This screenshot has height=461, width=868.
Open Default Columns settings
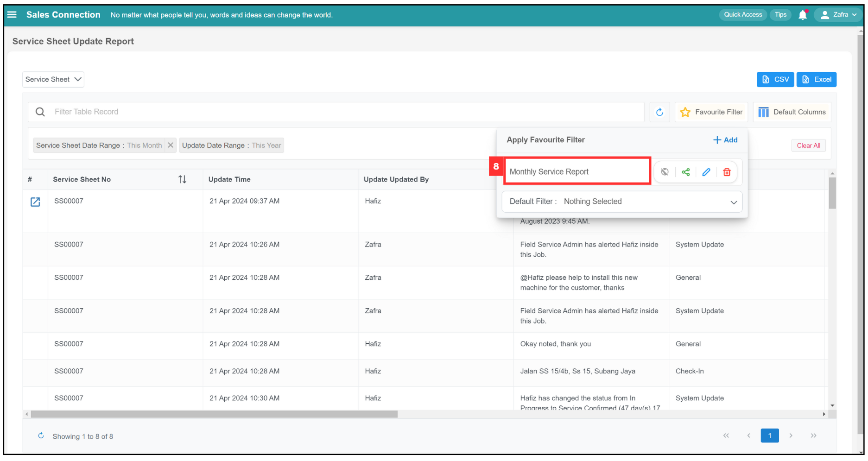pos(792,112)
